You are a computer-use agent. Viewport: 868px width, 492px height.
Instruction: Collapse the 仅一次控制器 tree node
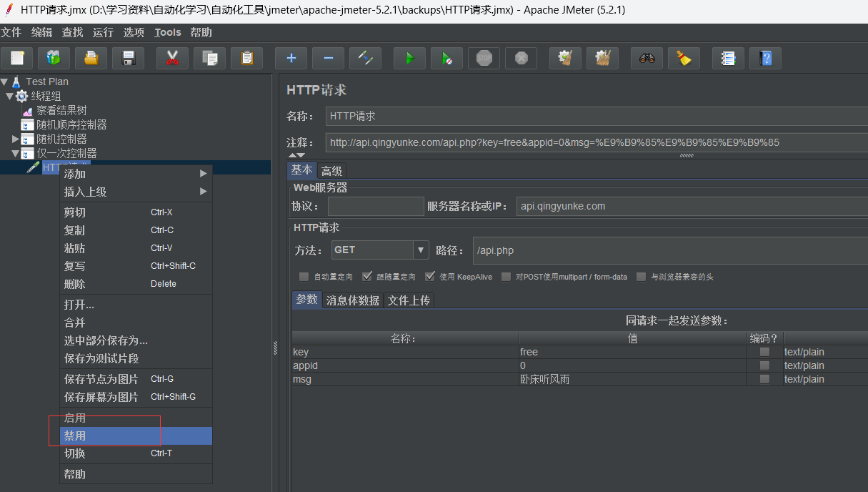[15, 153]
